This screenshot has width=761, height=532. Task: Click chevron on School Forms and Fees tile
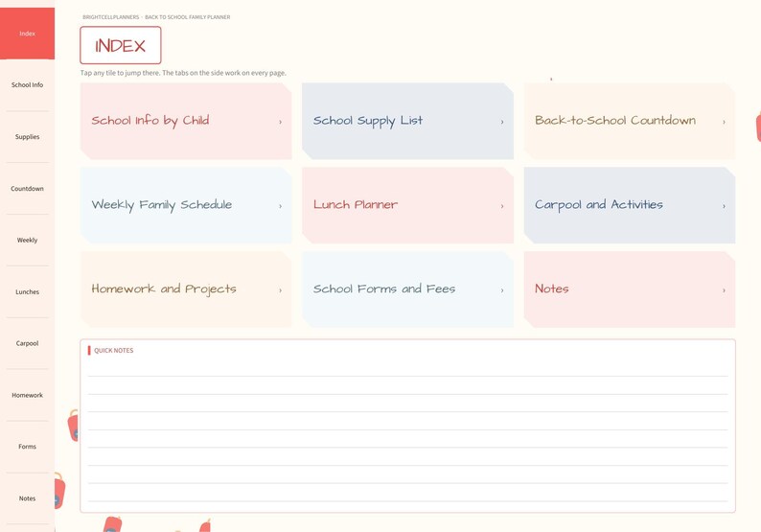click(502, 290)
